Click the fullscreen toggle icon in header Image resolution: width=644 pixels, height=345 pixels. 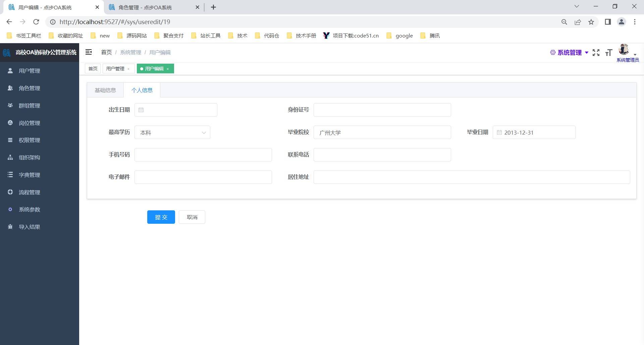pos(596,53)
